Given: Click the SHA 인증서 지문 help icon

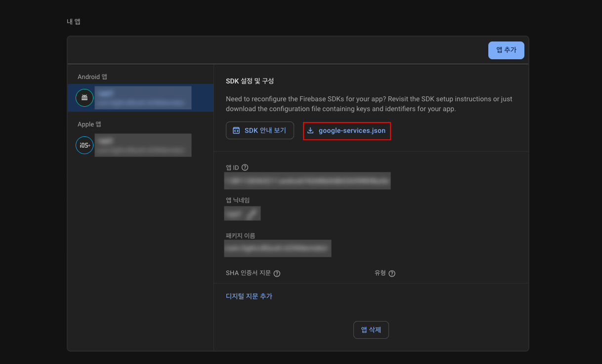Looking at the screenshot, I should [277, 274].
